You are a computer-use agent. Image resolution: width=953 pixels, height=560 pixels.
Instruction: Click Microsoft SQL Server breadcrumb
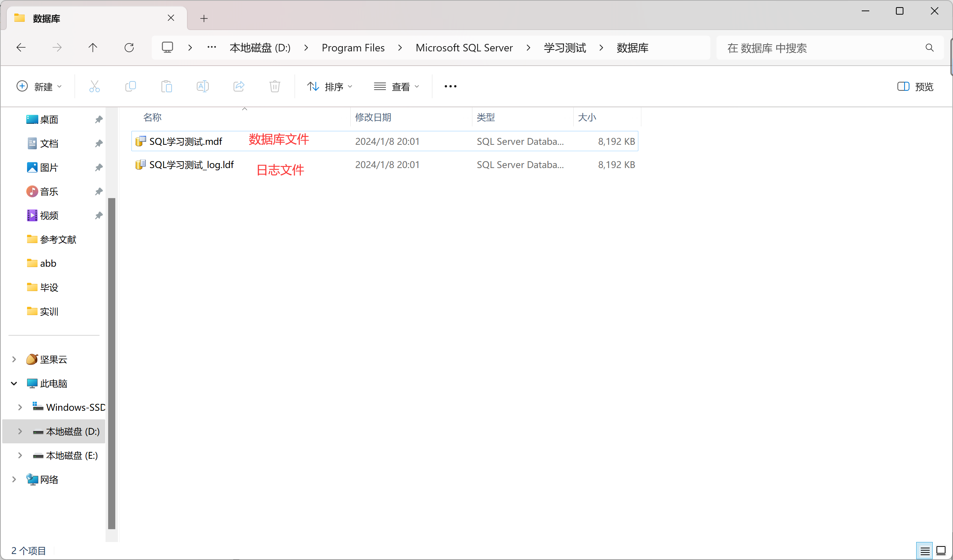[x=464, y=47]
